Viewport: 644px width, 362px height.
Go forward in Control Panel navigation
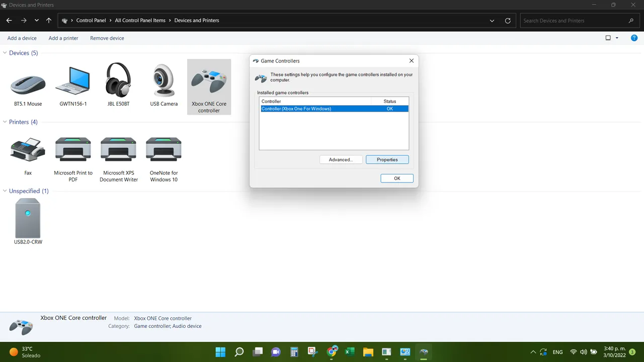[x=24, y=21]
